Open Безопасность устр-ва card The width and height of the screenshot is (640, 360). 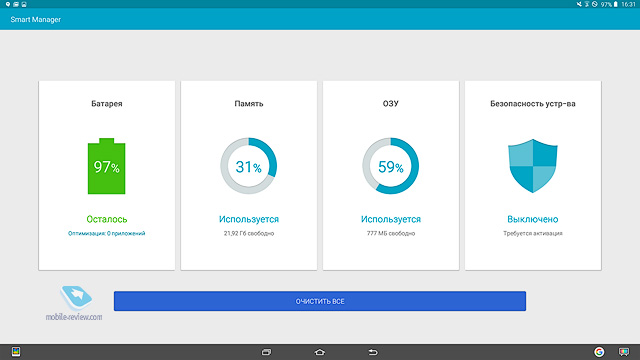tap(533, 176)
